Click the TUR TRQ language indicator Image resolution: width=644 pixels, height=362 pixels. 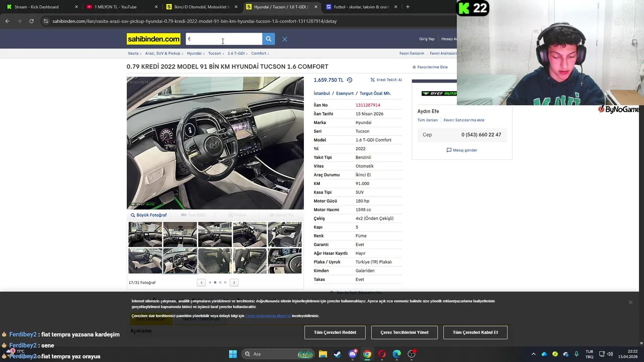tap(589, 354)
